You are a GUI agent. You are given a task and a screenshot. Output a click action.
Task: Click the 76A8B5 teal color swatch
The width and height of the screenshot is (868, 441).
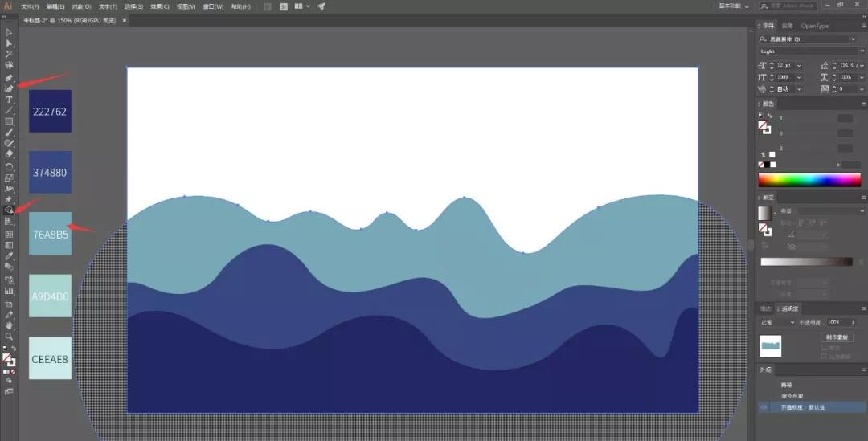click(51, 234)
